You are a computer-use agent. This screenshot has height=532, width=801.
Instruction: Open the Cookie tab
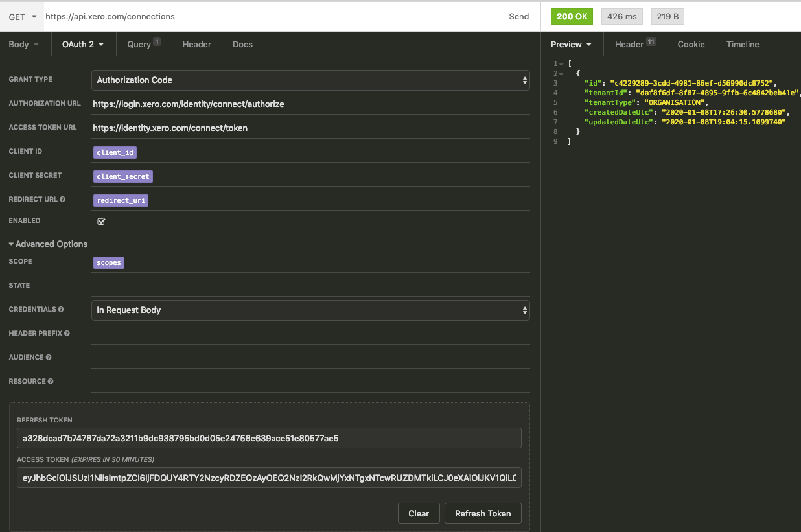click(x=691, y=44)
